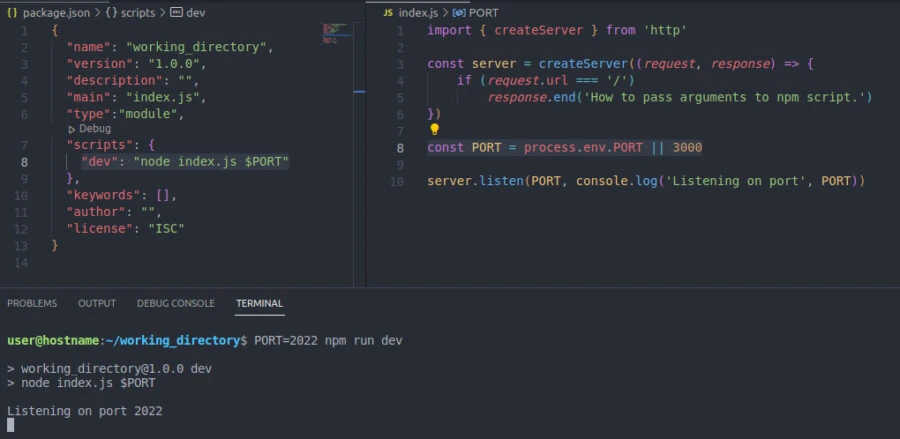Image resolution: width=900 pixels, height=439 pixels.
Task: Click the PORT variable symbol icon in breadcrumb
Action: tap(458, 12)
